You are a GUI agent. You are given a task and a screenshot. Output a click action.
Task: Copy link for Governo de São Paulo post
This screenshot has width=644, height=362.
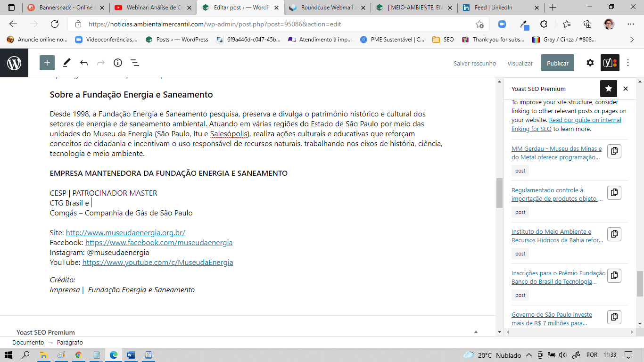coord(614,317)
